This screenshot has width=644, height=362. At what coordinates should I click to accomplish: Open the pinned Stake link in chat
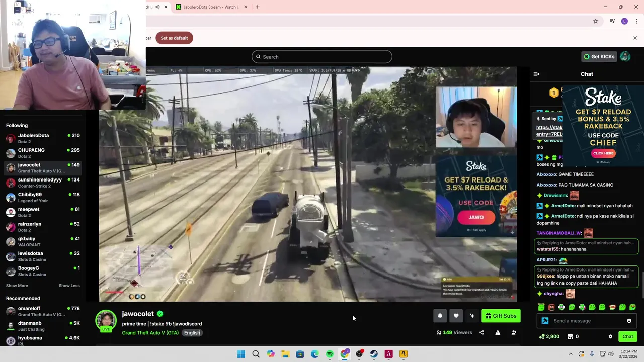coord(549,131)
